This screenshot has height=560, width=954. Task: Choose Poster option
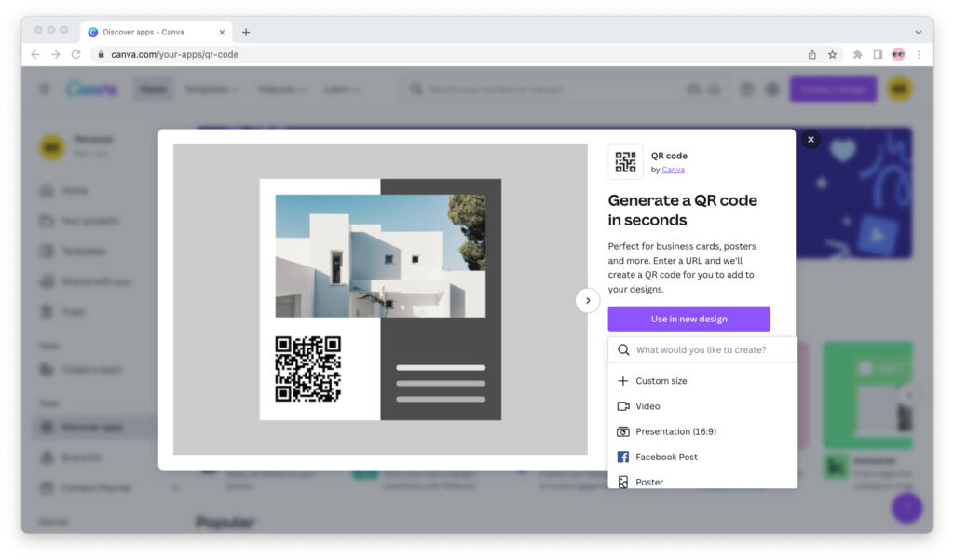(702, 482)
